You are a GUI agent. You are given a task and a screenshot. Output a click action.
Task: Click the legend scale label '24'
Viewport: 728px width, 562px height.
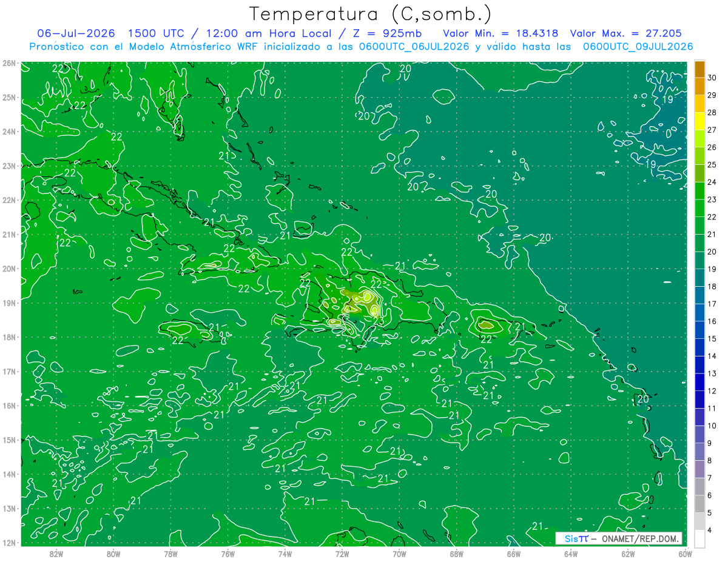[x=712, y=182]
